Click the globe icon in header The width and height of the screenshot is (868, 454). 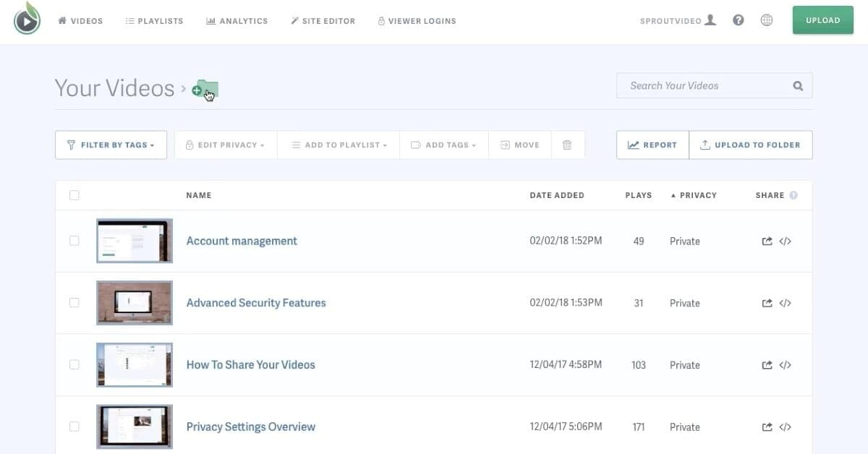pyautogui.click(x=767, y=20)
